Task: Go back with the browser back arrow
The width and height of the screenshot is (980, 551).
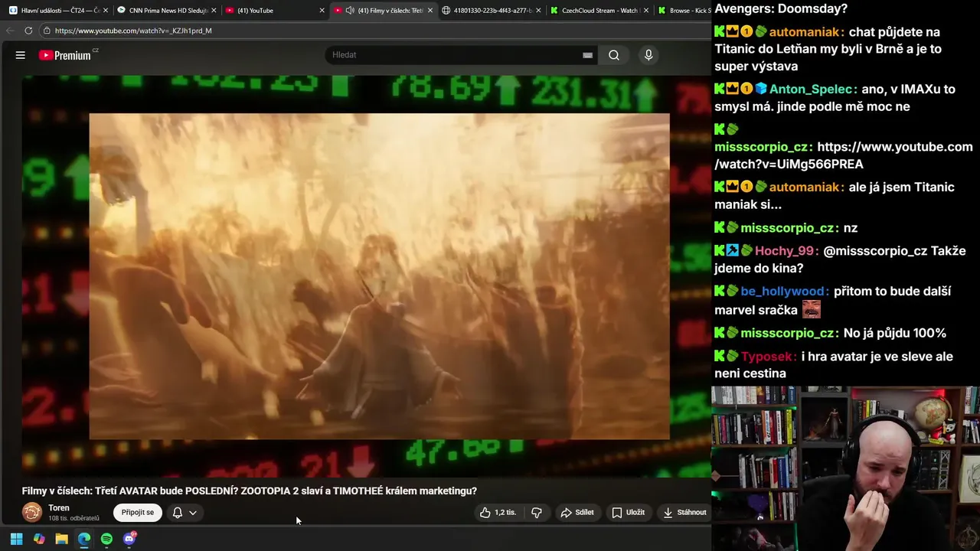Action: point(10,31)
